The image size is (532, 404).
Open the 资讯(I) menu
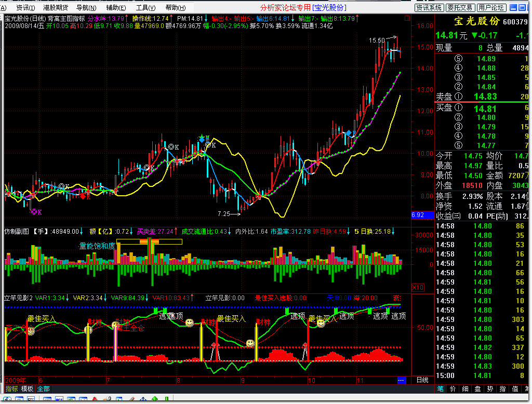pos(25,7)
